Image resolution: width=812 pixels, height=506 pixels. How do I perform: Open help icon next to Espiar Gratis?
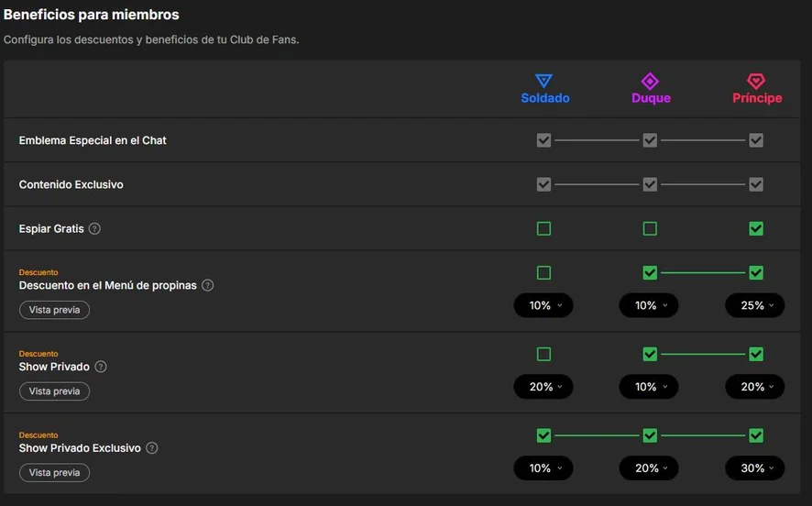point(94,228)
